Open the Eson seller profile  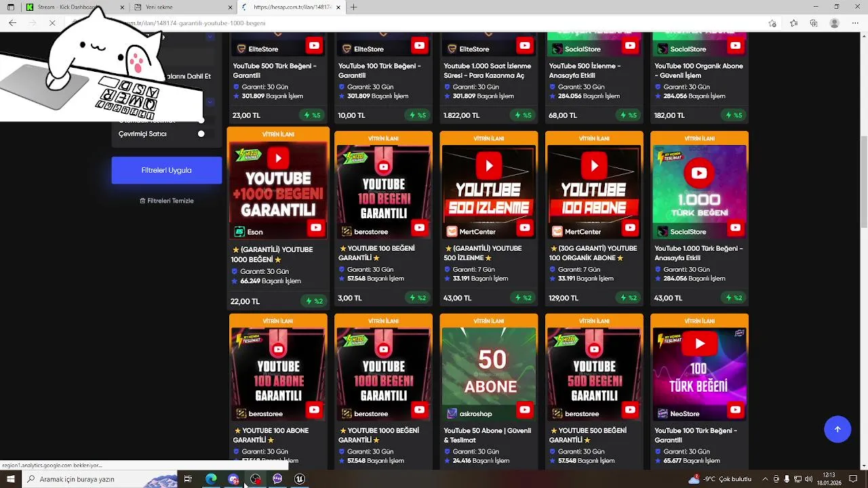(x=248, y=232)
